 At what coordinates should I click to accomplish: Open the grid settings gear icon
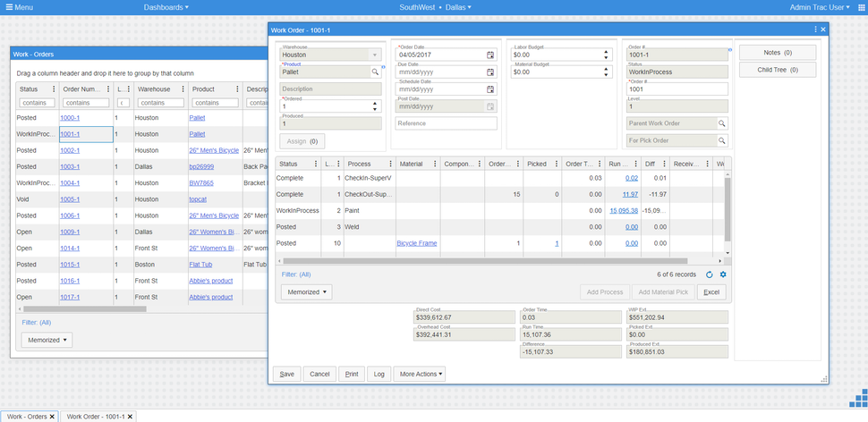(x=722, y=274)
